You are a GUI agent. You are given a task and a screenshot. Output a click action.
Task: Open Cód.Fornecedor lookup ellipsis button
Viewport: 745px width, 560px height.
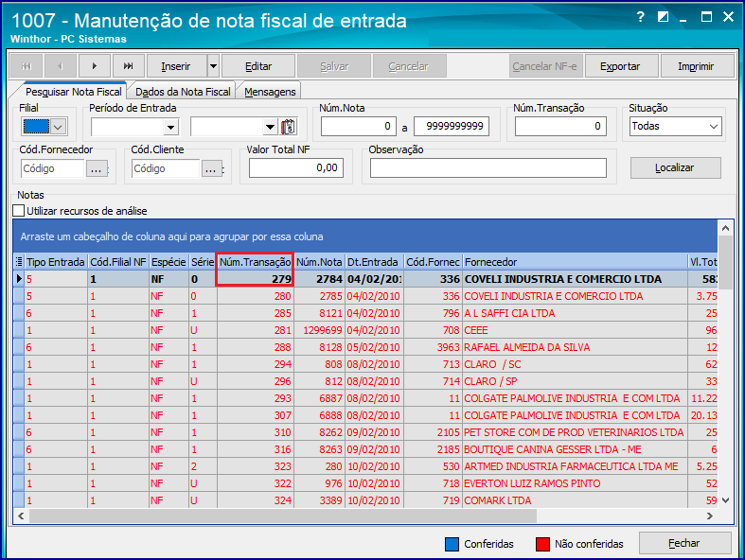(96, 168)
